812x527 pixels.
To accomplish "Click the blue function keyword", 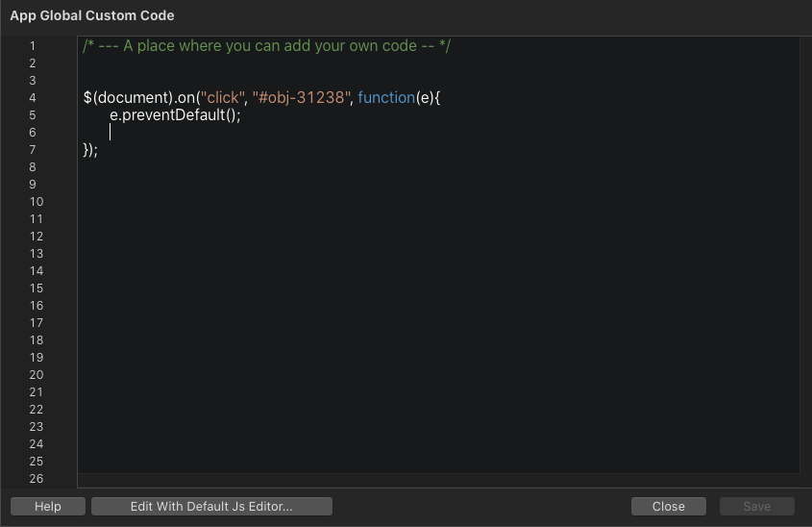I will click(x=386, y=98).
